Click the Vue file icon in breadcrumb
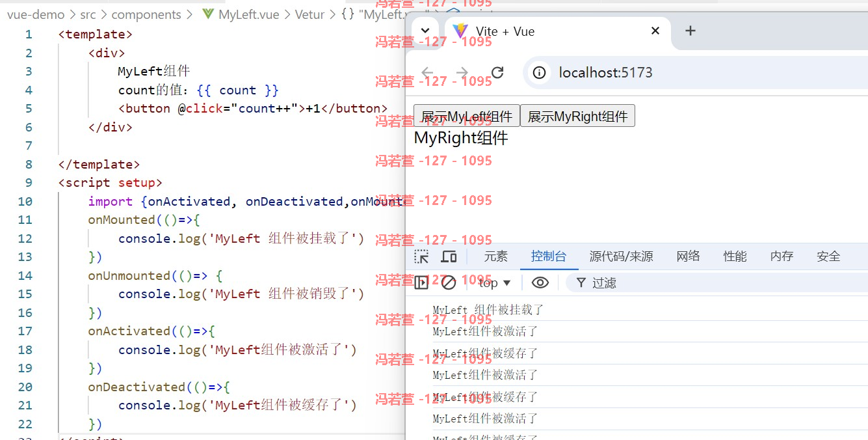 coord(208,14)
